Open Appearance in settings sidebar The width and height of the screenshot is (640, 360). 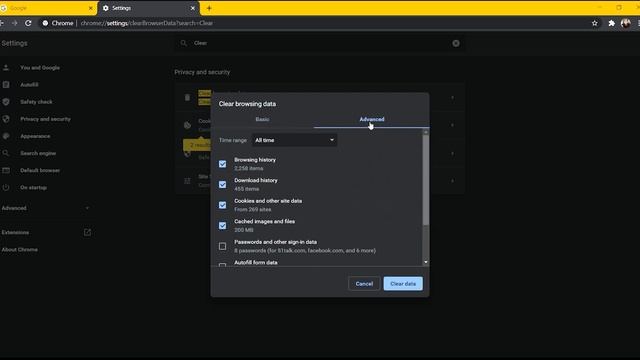35,136
